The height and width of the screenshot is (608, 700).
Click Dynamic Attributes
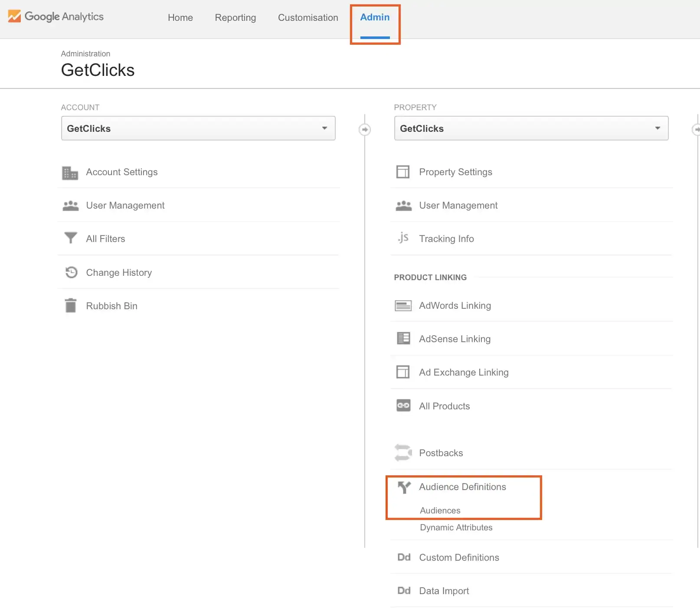456,527
